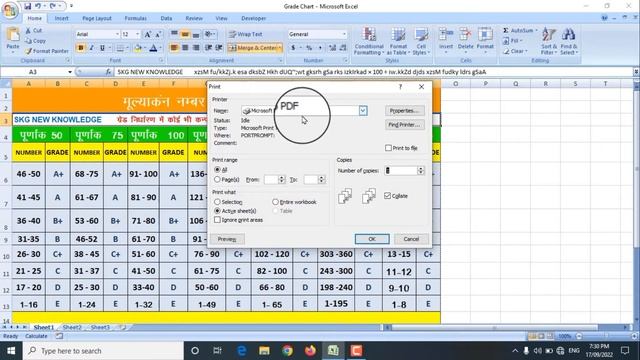Open the font size dropdown
Image resolution: width=640 pixels, height=360 pixels.
click(x=137, y=35)
